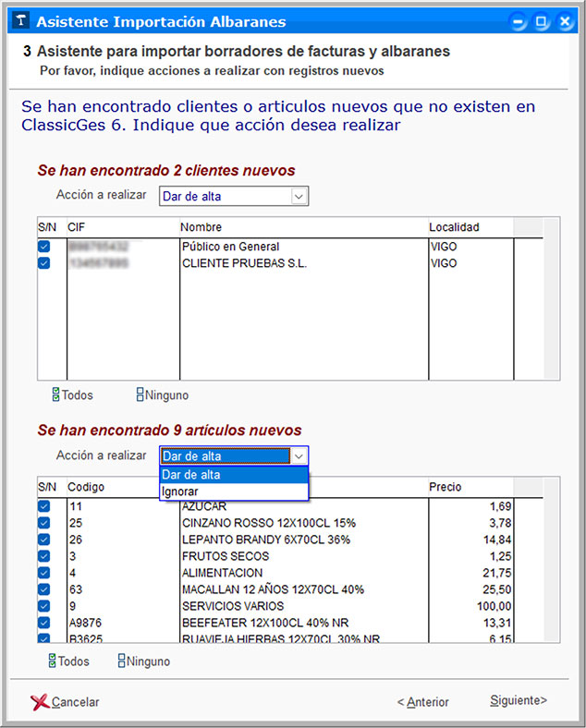Image resolution: width=586 pixels, height=728 pixels.
Task: Click the red X Cancelar icon
Action: pos(40,702)
